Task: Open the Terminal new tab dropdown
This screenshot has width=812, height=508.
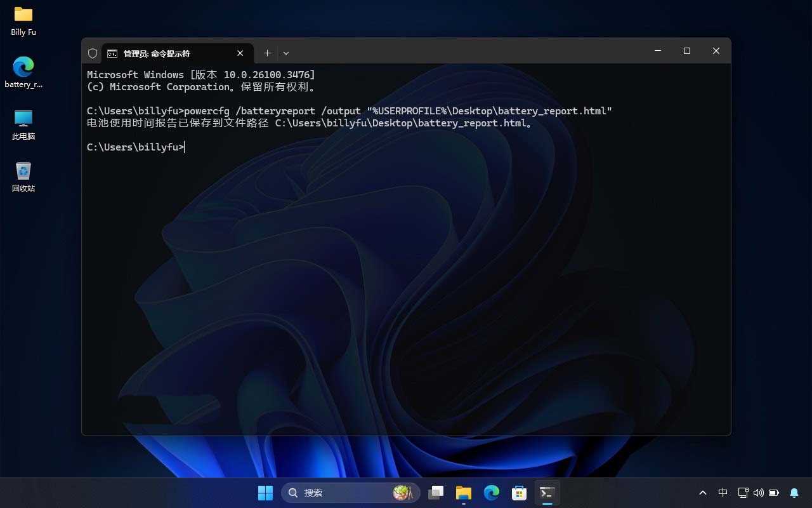Action: [285, 53]
